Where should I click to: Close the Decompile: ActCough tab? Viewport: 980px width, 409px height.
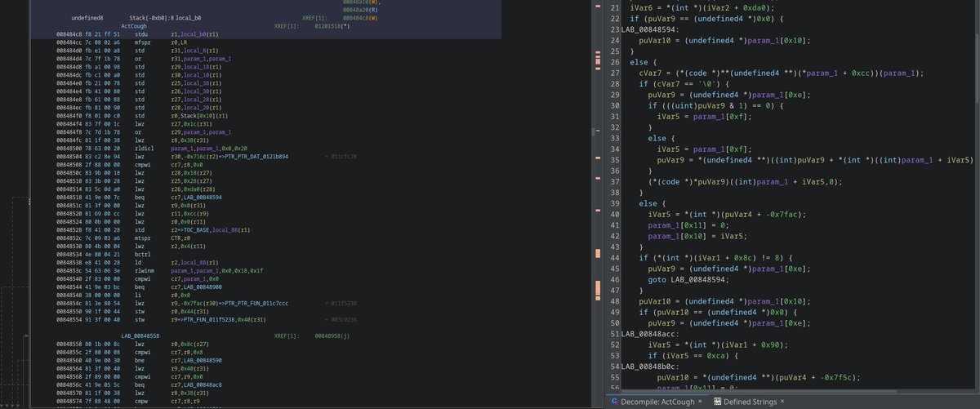700,401
